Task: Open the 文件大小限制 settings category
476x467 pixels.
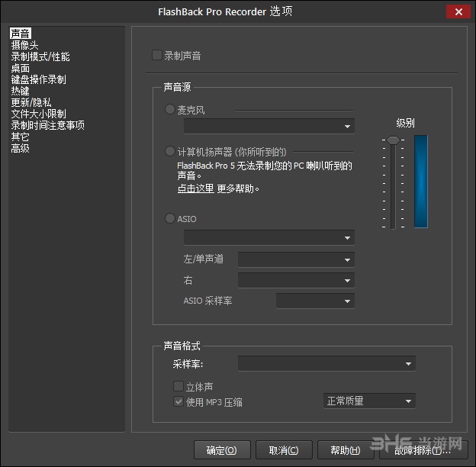Action: (39, 114)
